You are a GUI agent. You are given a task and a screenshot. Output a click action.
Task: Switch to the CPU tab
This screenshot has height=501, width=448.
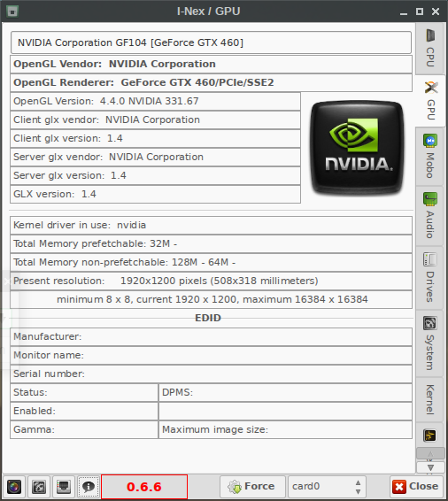tap(430, 49)
